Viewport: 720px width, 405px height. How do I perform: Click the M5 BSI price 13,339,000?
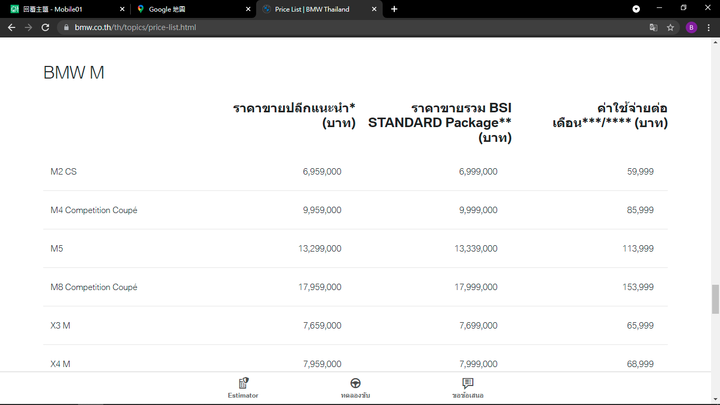click(476, 248)
